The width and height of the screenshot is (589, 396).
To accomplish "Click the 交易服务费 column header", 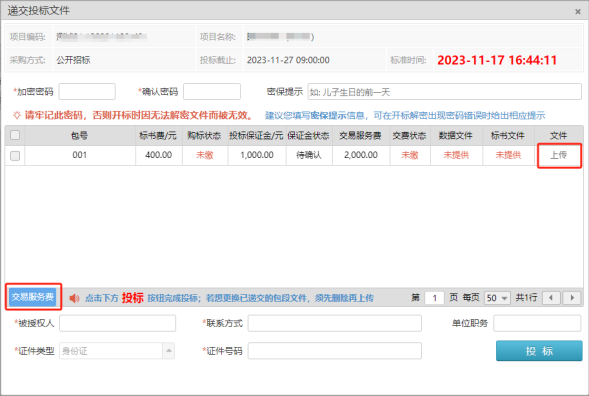I will pyautogui.click(x=361, y=136).
